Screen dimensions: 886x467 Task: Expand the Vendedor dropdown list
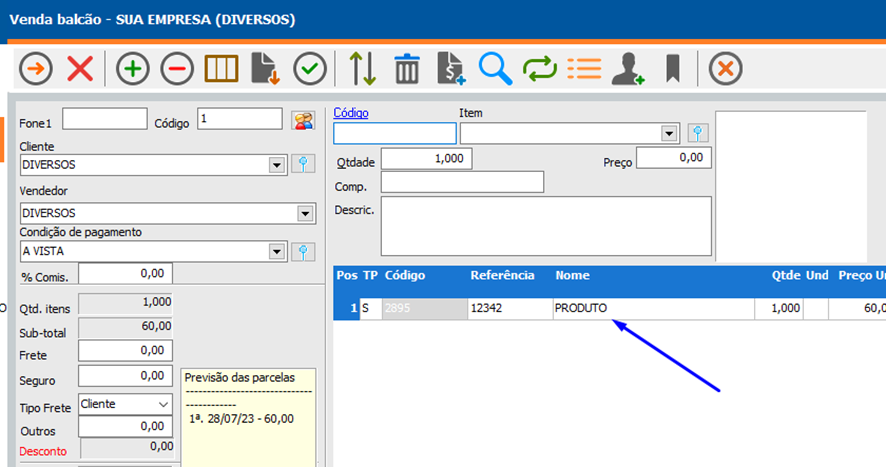304,213
